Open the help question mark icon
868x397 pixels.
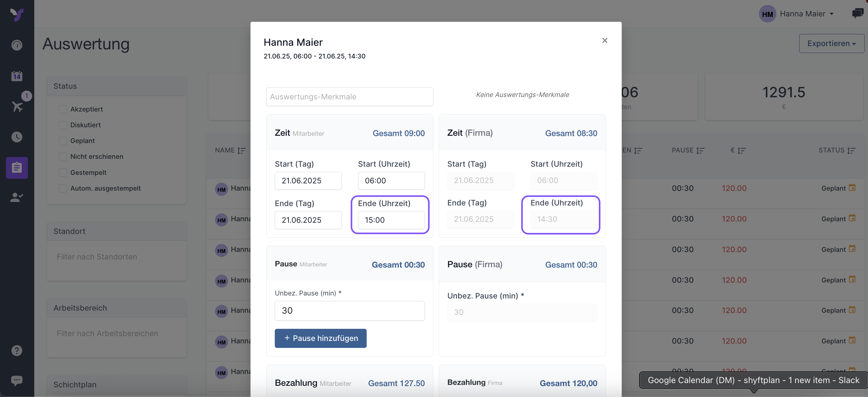point(17,350)
